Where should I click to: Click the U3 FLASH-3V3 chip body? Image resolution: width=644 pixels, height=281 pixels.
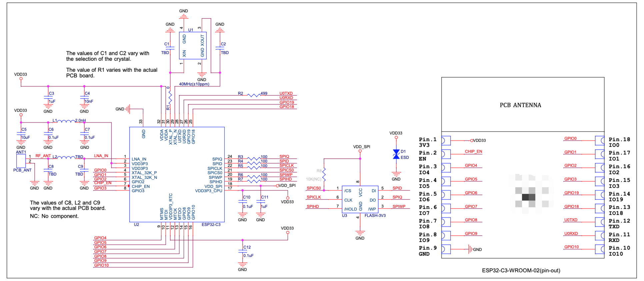[x=360, y=200]
